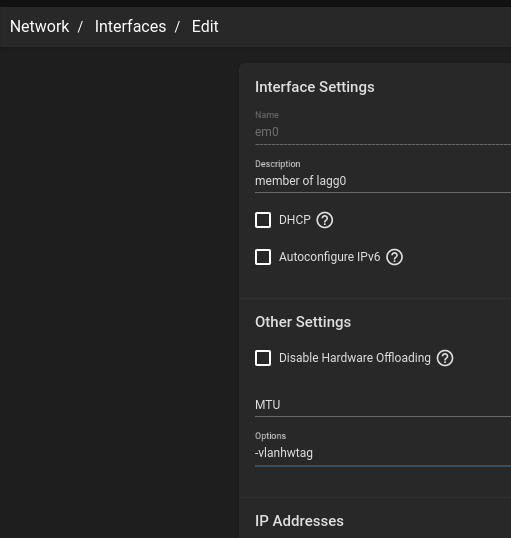Click the Options field label

coord(270,436)
